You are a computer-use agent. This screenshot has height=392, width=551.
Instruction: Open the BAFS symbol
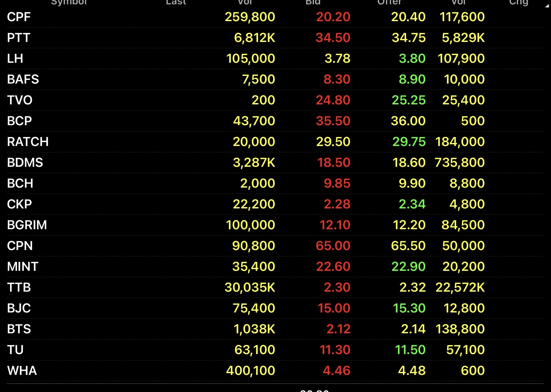click(23, 79)
